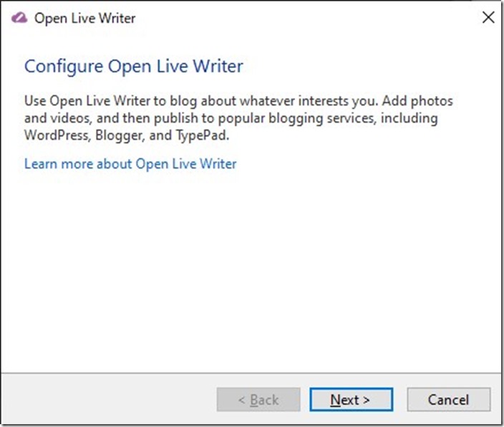Click the Configure Open Live Writer heading
Viewport: 504px width, 427px height.
134,67
